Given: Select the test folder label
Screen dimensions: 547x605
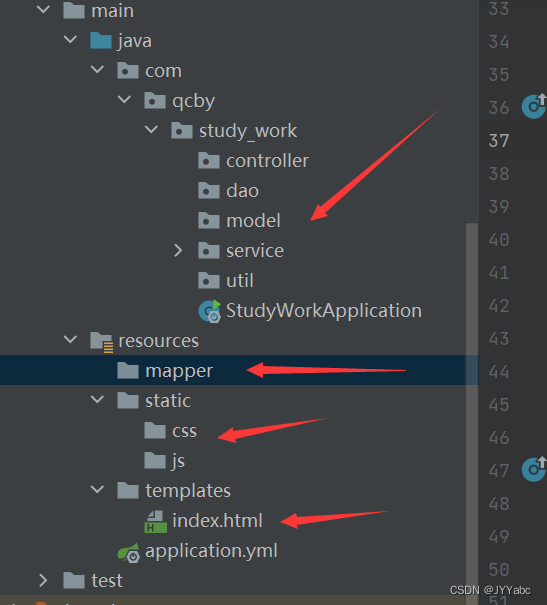Looking at the screenshot, I should point(107,581).
